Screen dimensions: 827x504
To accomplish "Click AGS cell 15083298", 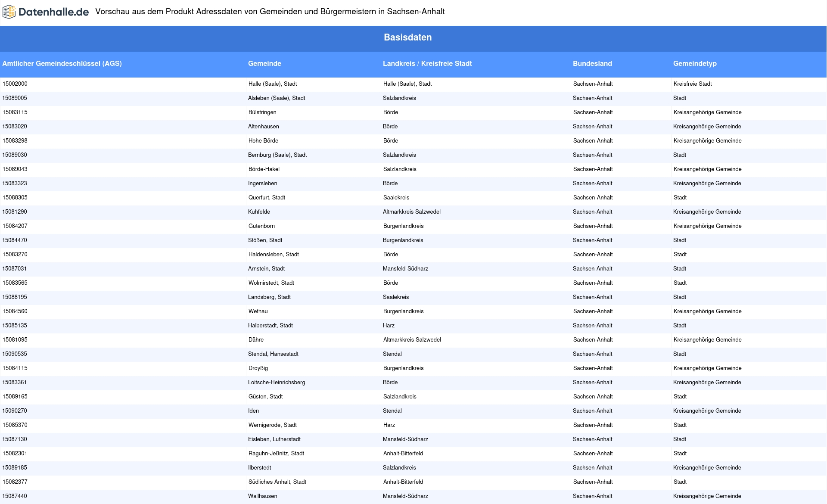I will pos(15,141).
